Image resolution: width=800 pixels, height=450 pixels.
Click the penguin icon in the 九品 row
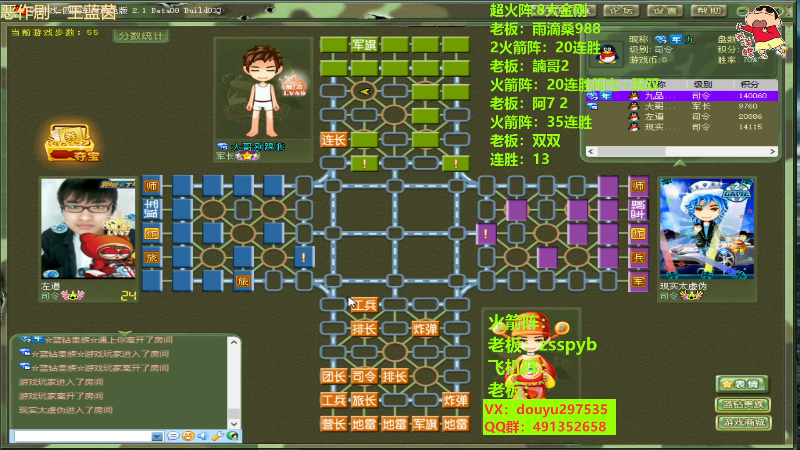634,96
